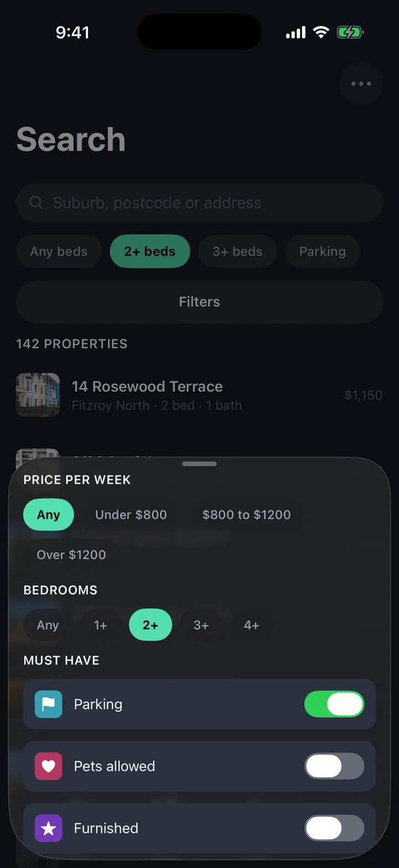Pick 3+ in the Bedrooms section
The height and width of the screenshot is (868, 399).
click(201, 625)
